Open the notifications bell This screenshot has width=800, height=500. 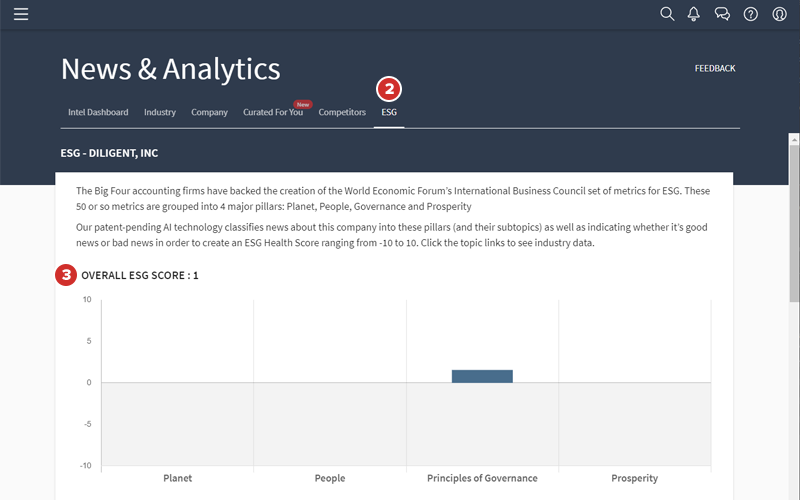694,14
